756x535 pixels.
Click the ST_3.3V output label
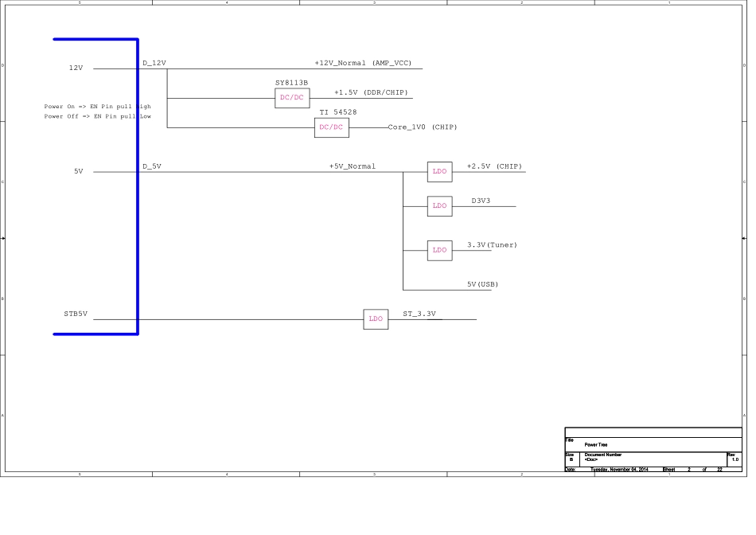[419, 314]
